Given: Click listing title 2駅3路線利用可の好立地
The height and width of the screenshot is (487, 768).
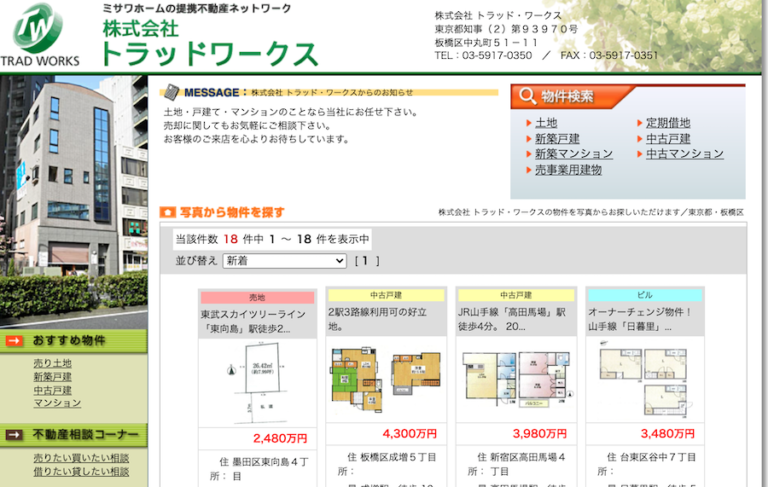Looking at the screenshot, I should click(378, 319).
